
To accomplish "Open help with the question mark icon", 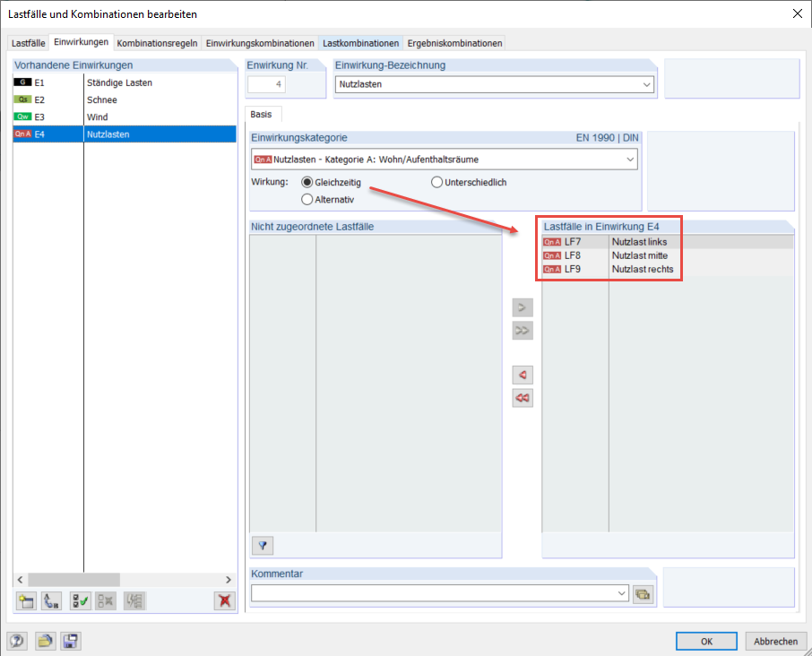I will click(x=16, y=641).
